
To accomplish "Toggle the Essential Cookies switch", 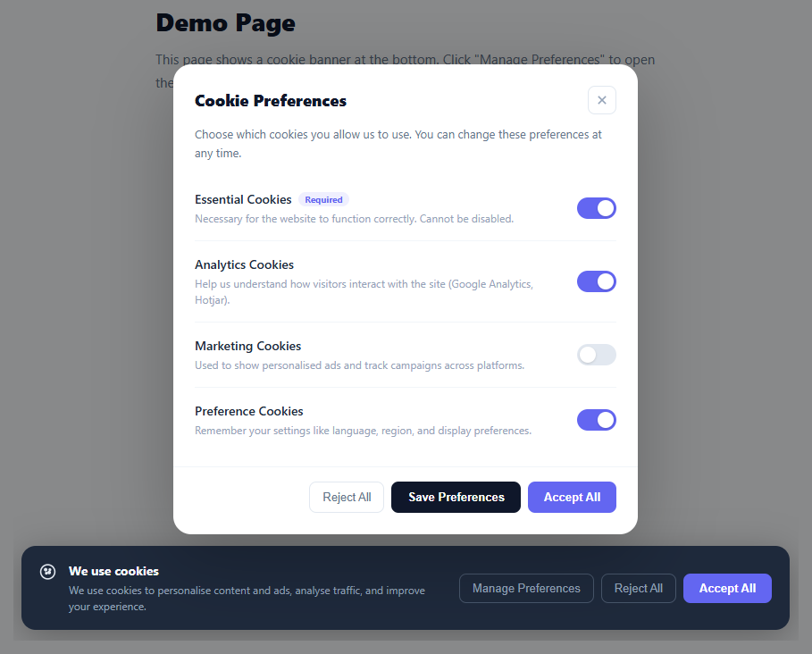I will pos(597,208).
